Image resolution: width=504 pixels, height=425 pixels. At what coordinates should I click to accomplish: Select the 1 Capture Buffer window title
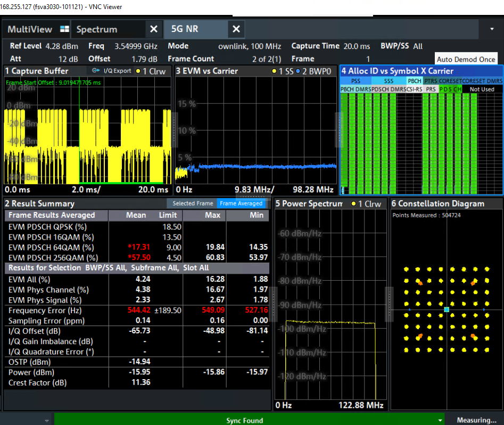click(37, 71)
